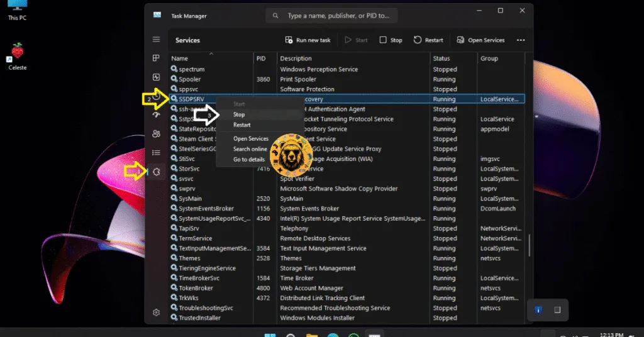Screen dimensions: 644x337
Task: Sort services by the Group column header
Action: tap(501, 58)
